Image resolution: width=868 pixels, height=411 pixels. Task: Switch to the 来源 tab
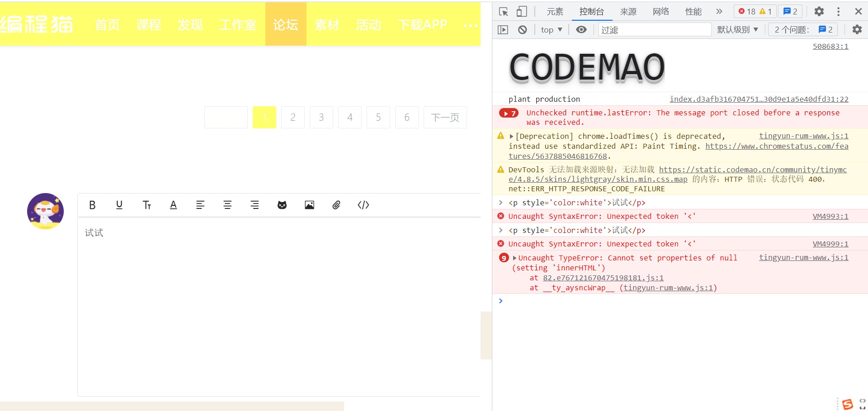(628, 12)
